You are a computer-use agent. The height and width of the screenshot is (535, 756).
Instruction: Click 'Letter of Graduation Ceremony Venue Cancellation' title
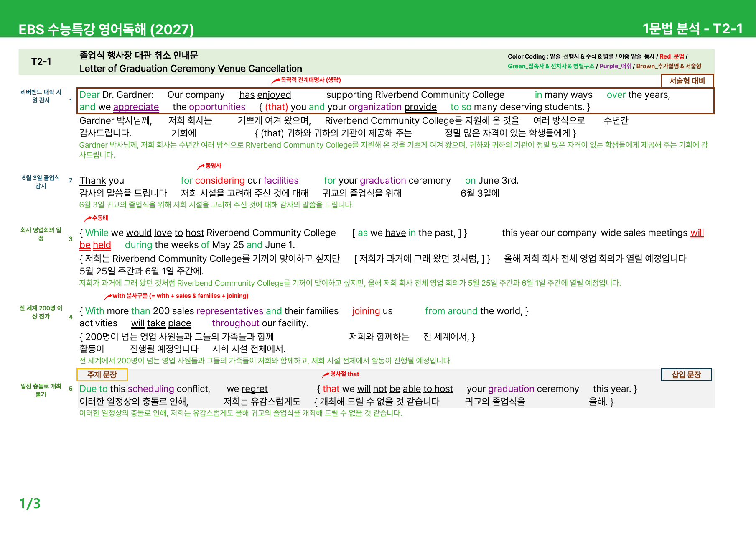pyautogui.click(x=191, y=69)
